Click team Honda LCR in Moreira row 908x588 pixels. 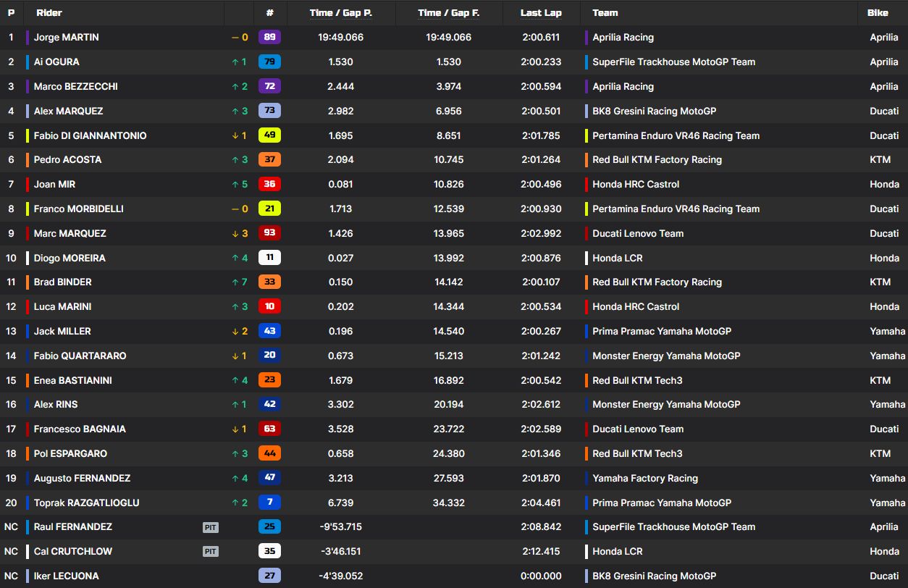[618, 258]
